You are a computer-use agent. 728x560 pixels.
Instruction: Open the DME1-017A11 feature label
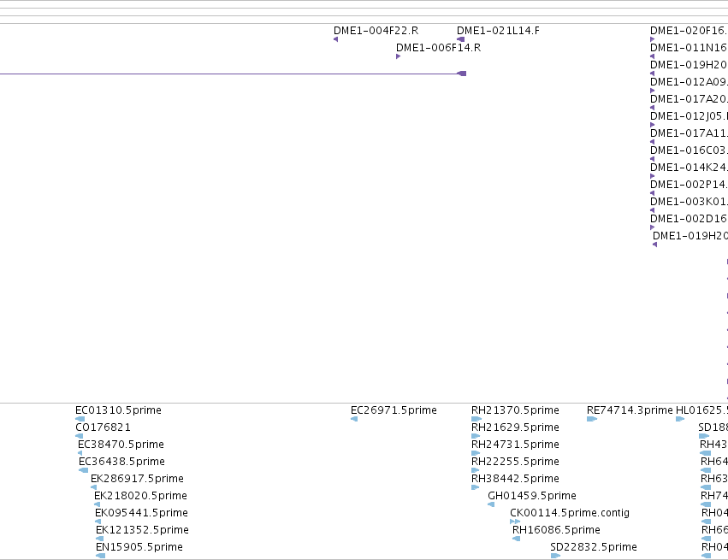coord(689,133)
